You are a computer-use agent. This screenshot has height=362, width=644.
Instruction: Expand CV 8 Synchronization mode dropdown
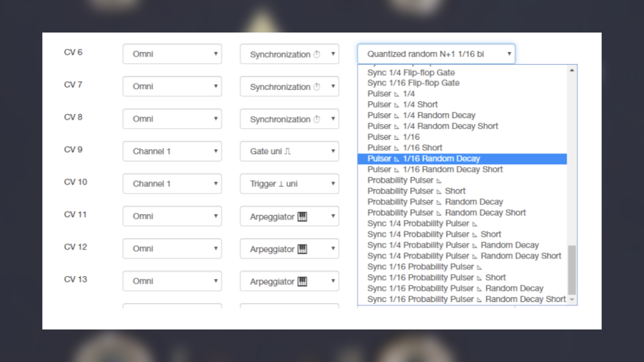[x=289, y=119]
